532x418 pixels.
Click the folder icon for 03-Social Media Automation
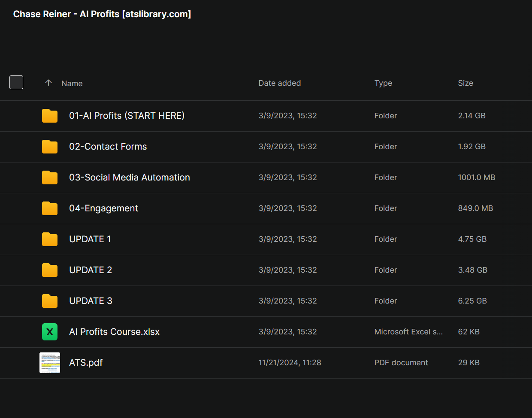coord(50,177)
